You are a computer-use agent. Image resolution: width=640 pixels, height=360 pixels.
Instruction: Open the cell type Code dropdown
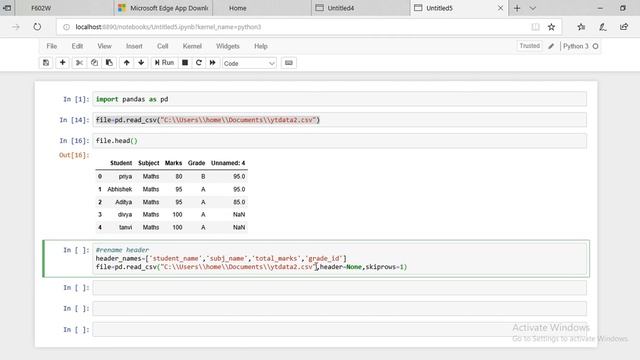(x=249, y=63)
